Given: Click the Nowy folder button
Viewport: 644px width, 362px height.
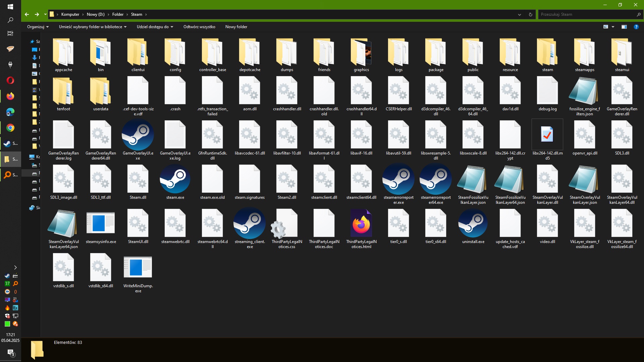Looking at the screenshot, I should tap(236, 27).
